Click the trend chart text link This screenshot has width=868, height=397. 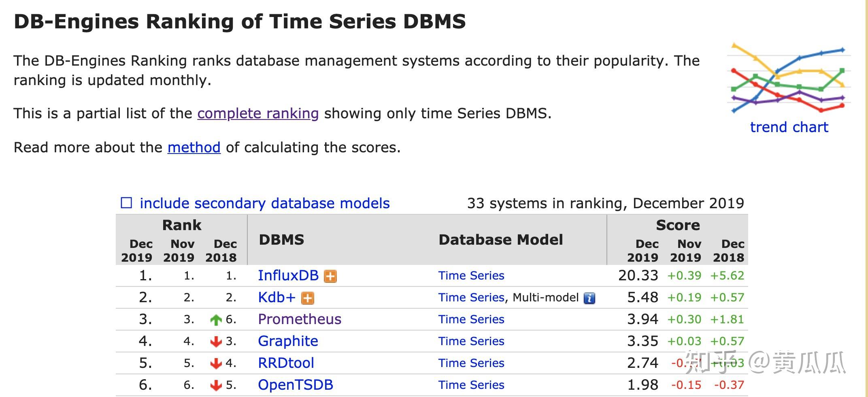[x=789, y=127]
